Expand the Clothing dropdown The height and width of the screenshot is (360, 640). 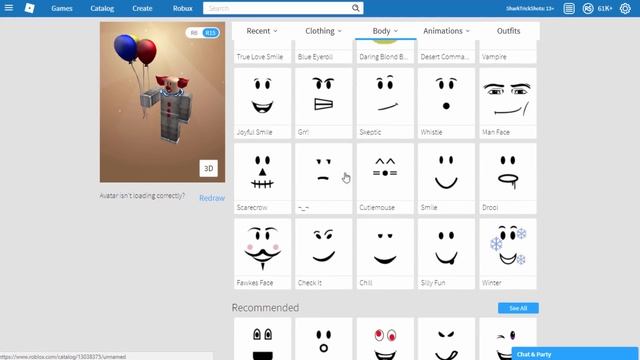coord(323,31)
